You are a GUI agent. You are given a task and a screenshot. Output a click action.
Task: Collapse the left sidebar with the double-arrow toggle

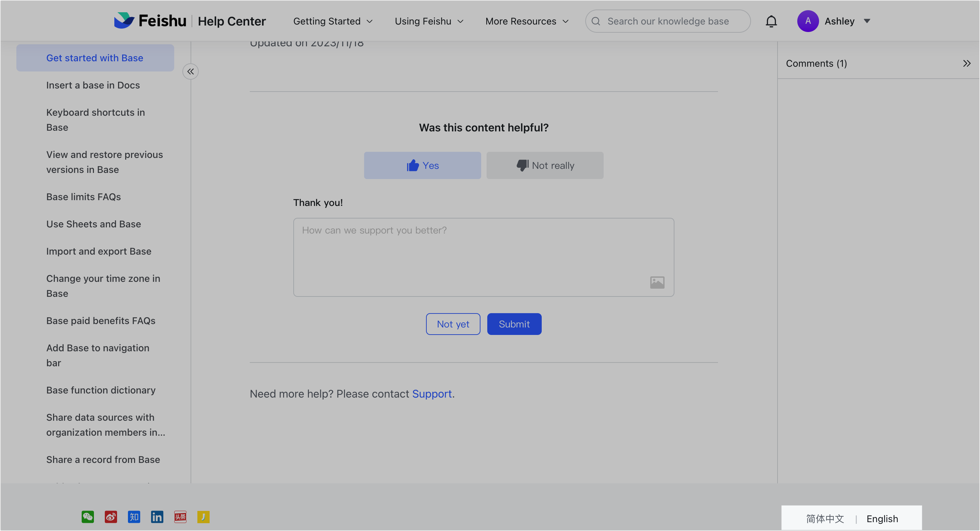click(191, 71)
